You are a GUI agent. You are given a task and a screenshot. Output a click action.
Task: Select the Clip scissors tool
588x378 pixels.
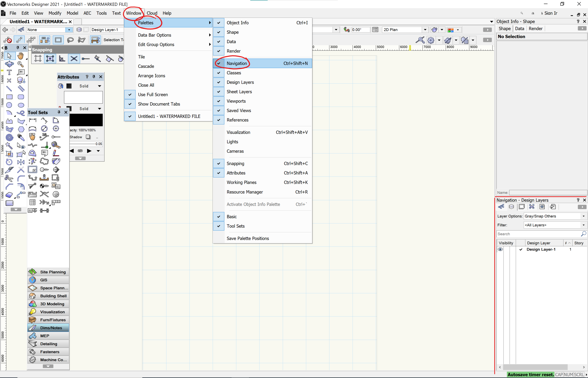pos(9,178)
